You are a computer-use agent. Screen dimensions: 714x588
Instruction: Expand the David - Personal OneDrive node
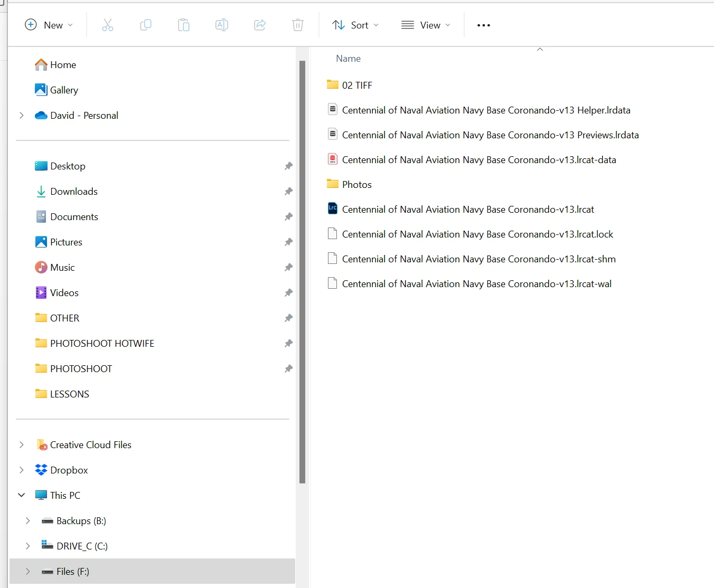22,116
